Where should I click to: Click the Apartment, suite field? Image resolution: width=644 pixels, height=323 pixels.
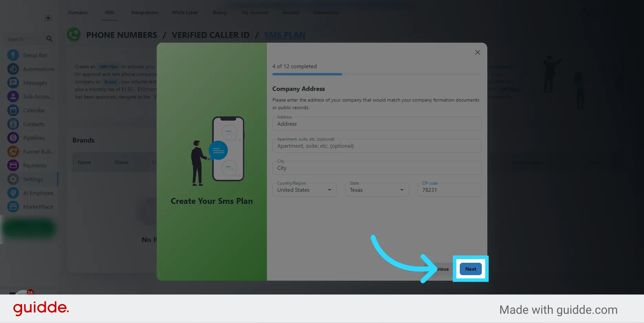tap(377, 146)
